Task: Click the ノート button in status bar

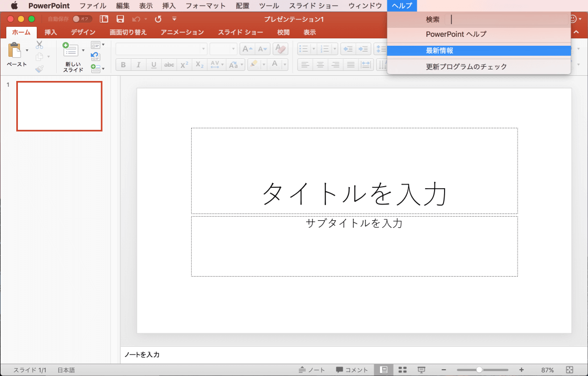Action: tap(312, 370)
